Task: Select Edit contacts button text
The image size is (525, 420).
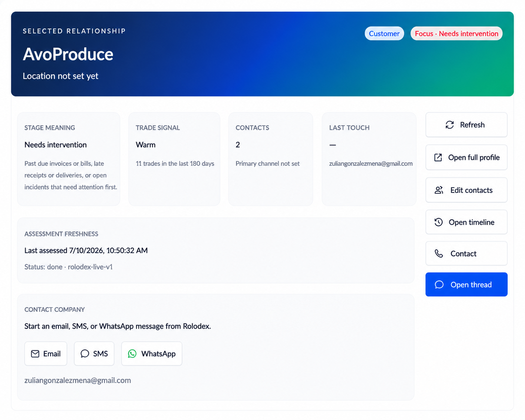Action: (x=471, y=190)
